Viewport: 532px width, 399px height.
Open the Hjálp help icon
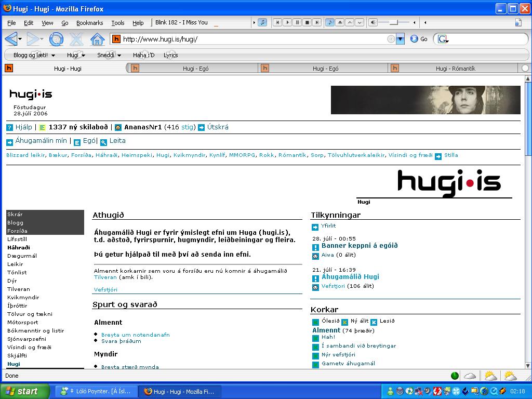pos(9,128)
